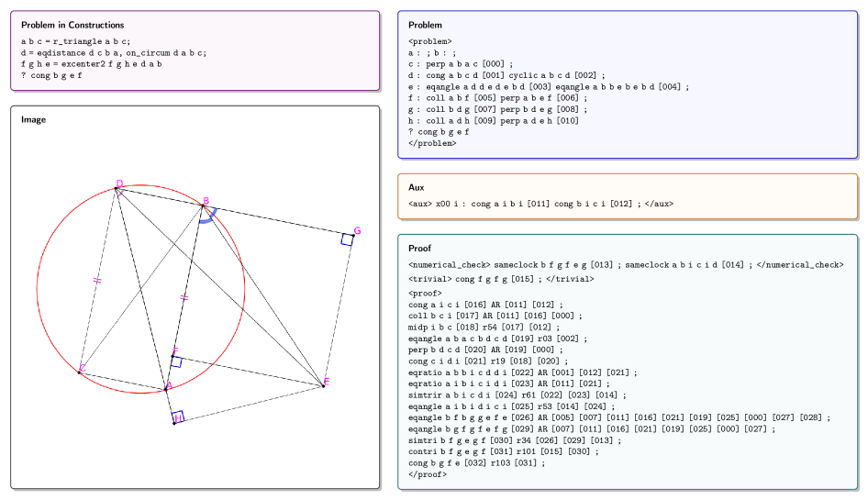Select proof step 'eqangle b g f g f e f g [029]'

point(592,429)
